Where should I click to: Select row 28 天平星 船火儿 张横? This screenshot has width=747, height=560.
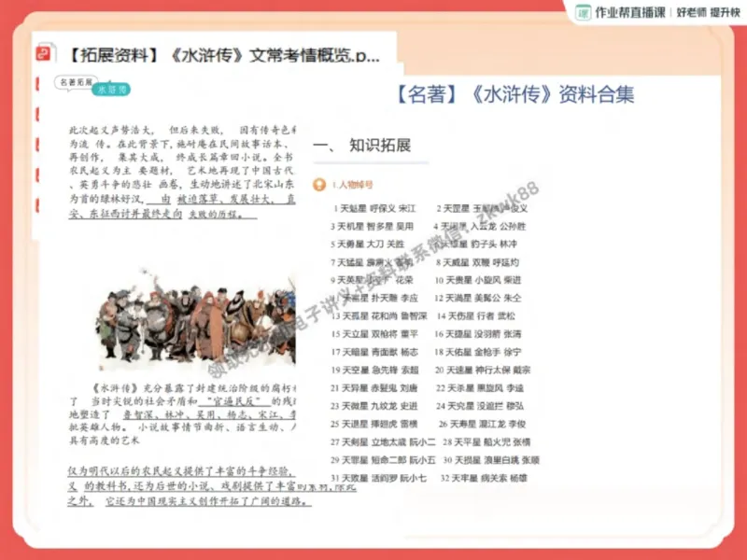486,441
